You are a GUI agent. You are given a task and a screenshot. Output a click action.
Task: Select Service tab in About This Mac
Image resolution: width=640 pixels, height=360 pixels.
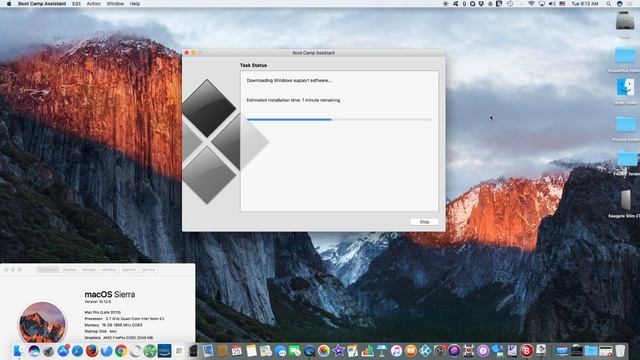point(149,270)
